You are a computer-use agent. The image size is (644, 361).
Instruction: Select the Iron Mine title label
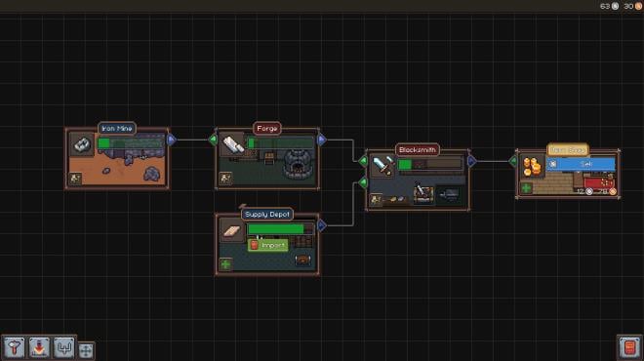[x=117, y=128]
